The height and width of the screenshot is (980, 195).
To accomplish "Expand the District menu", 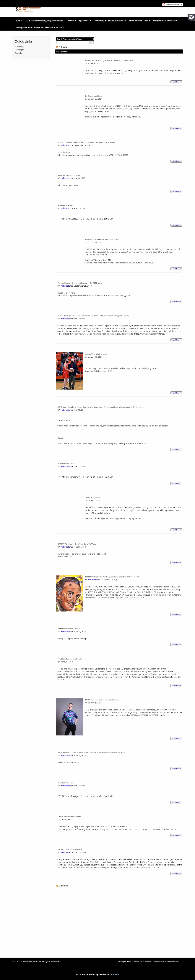I will pos(72,21).
